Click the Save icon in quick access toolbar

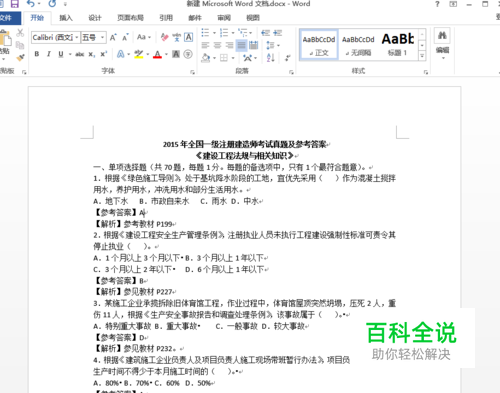point(15,4)
